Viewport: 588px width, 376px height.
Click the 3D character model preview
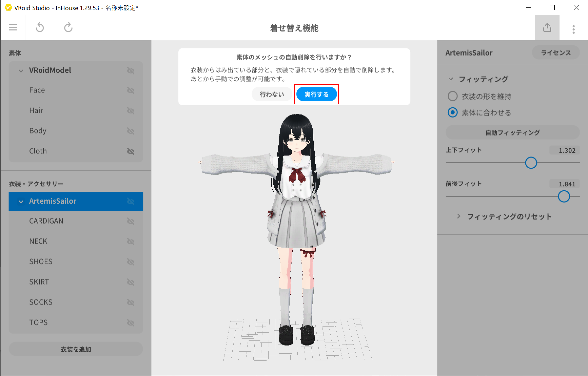point(297,229)
